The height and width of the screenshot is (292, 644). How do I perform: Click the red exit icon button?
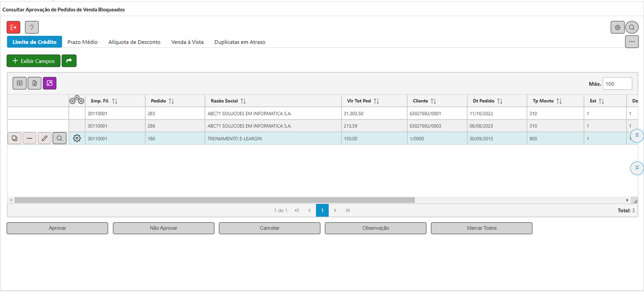13,28
